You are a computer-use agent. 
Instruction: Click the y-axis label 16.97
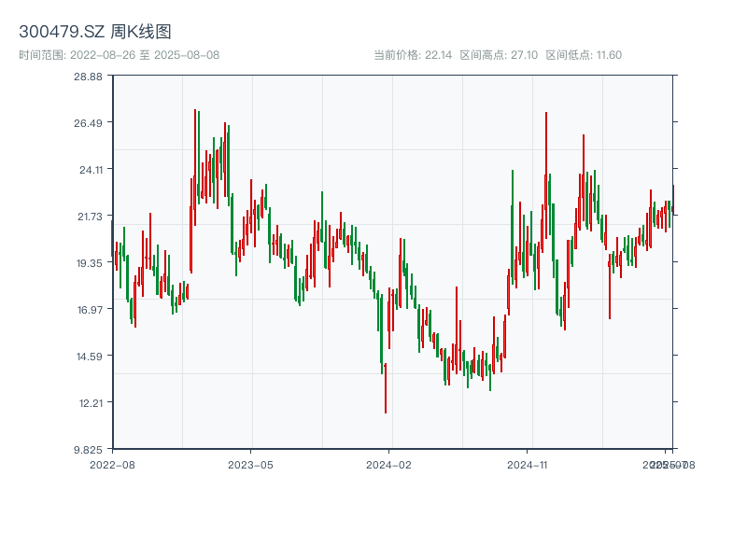pos(90,310)
